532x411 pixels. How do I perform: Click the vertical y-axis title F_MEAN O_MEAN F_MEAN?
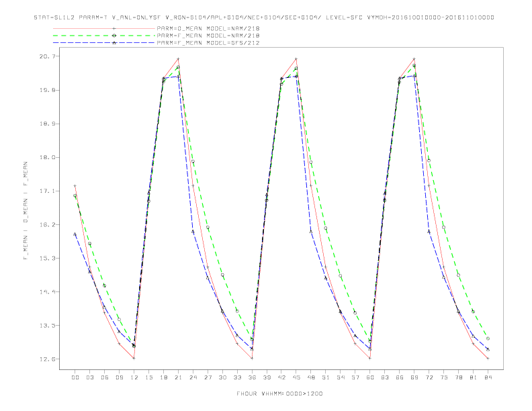26,211
